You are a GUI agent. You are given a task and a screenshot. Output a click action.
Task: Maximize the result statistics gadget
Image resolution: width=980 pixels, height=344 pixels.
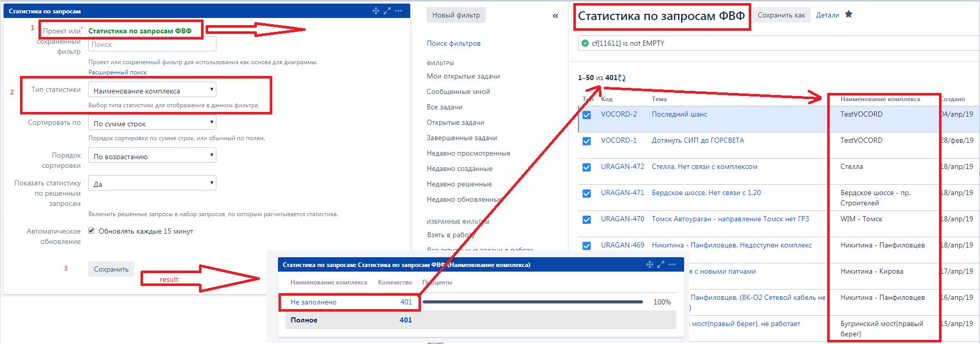click(x=661, y=264)
